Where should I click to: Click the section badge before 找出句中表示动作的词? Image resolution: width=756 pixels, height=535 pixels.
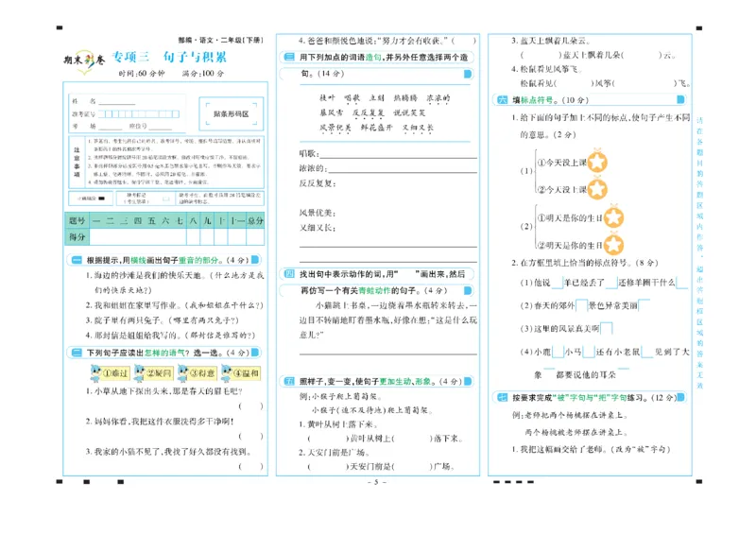(289, 274)
